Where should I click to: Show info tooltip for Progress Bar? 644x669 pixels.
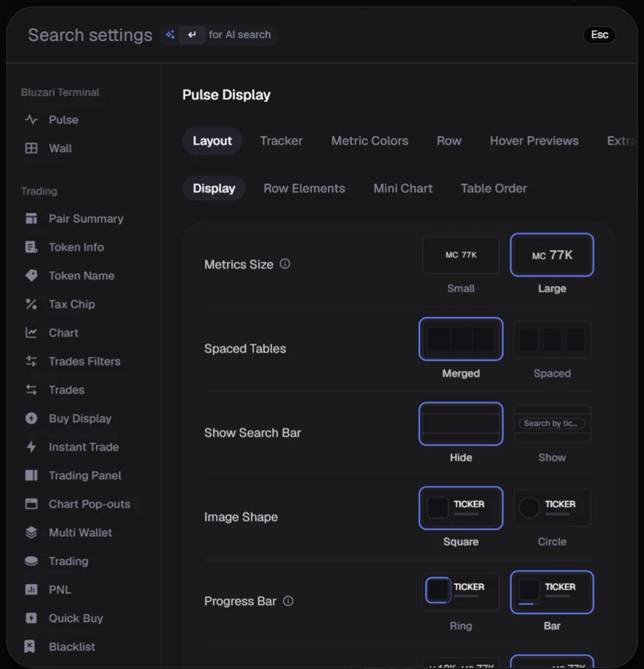(x=288, y=601)
